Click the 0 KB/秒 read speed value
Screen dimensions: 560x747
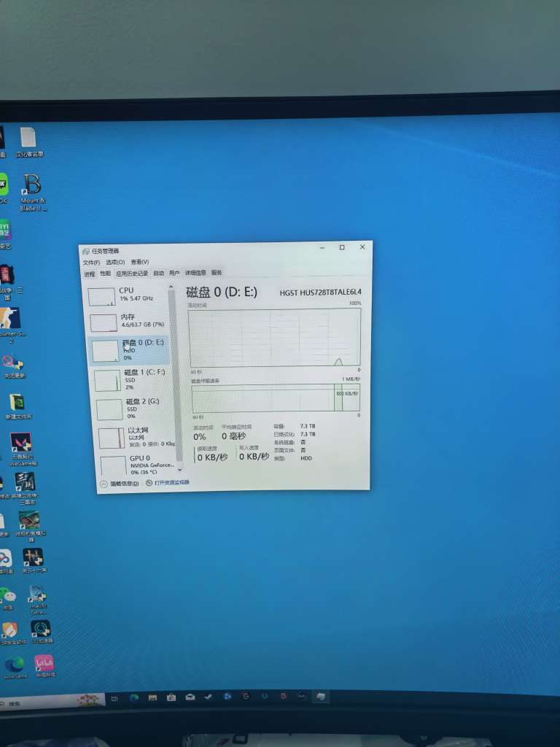pos(212,457)
